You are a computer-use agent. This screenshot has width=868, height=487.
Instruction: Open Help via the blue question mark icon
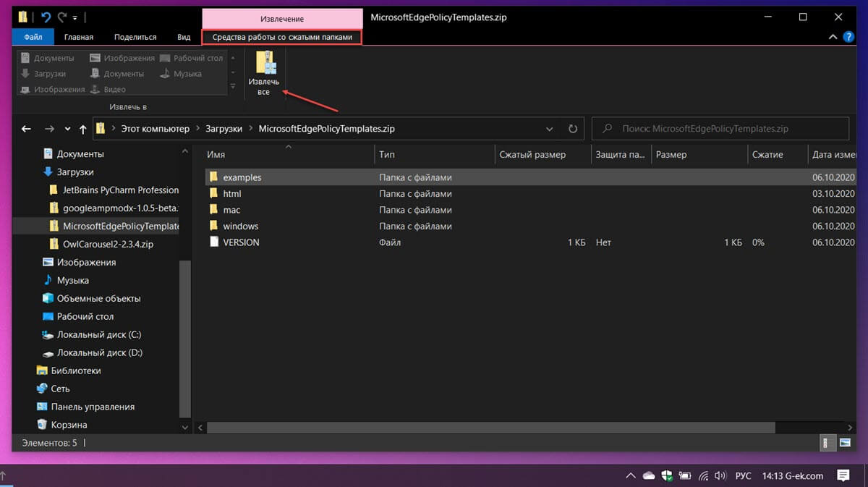(x=848, y=36)
